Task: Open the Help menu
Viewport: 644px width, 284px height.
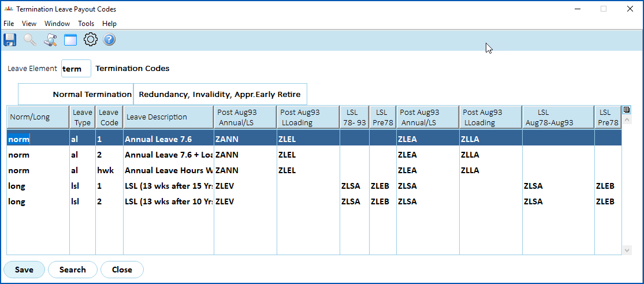Action: 109,24
